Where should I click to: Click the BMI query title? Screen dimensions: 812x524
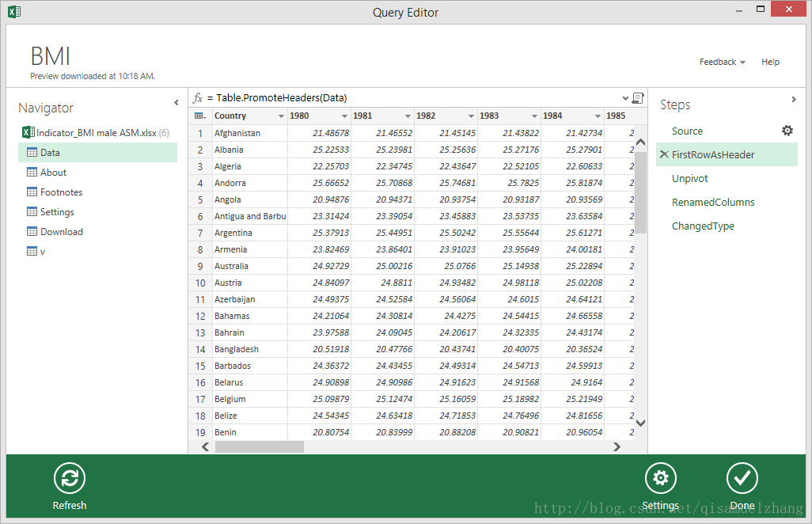(50, 56)
